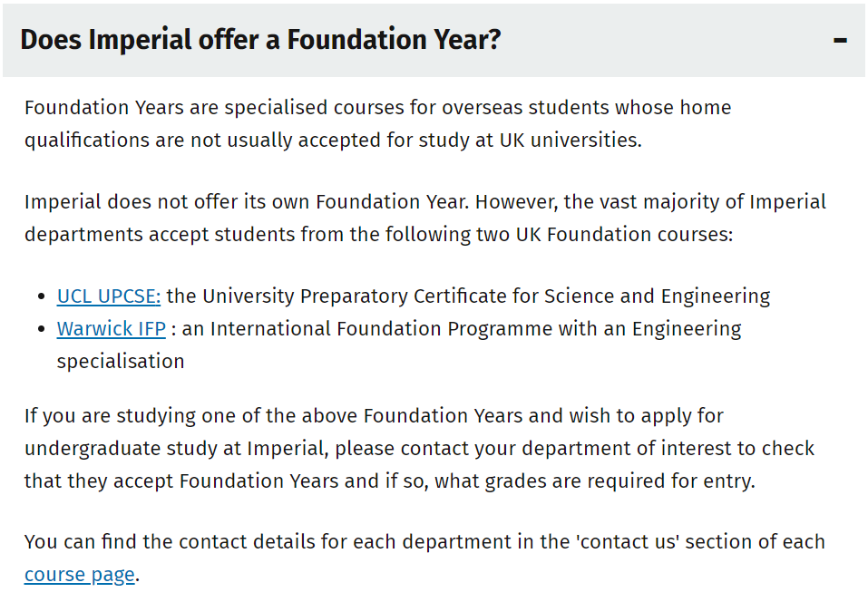Follow the 'course page' link
This screenshot has height=602, width=868.
click(80, 574)
